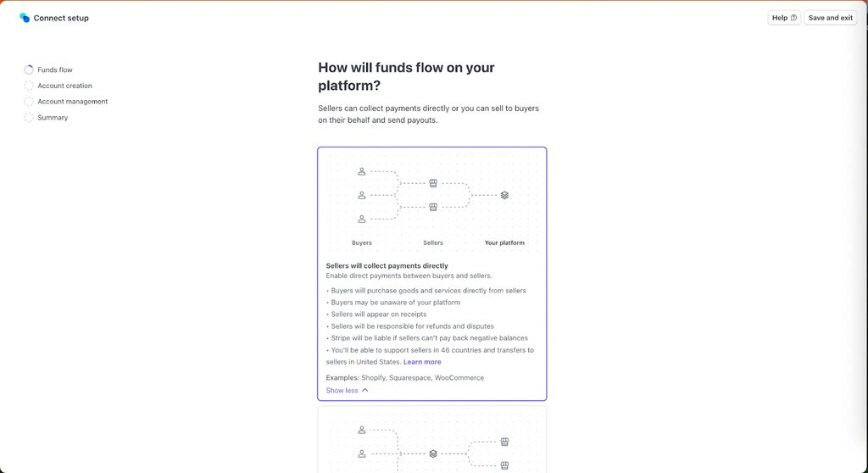Image resolution: width=868 pixels, height=473 pixels.
Task: Click the bottom buyer person icon
Action: click(362, 219)
